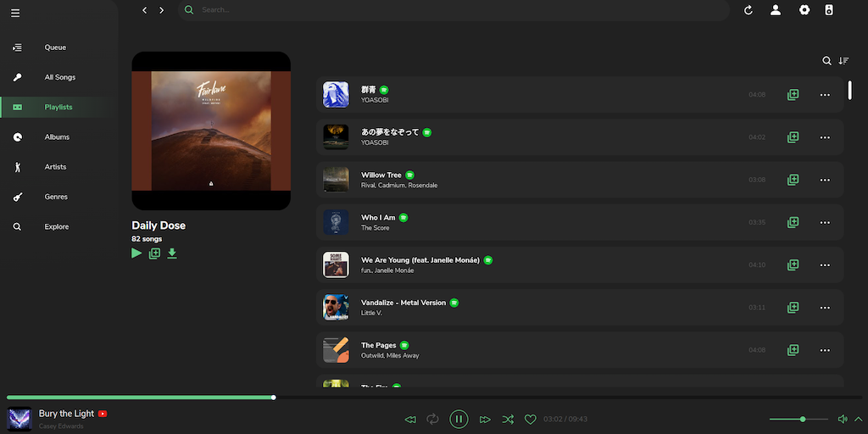Click the 群青 album thumbnail
The height and width of the screenshot is (434, 868).
[x=336, y=95]
